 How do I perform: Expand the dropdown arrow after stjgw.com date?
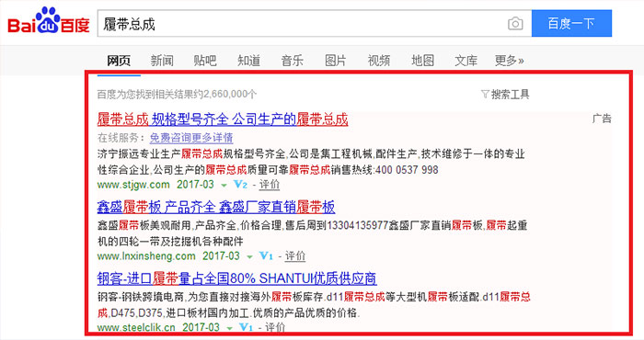tap(224, 186)
